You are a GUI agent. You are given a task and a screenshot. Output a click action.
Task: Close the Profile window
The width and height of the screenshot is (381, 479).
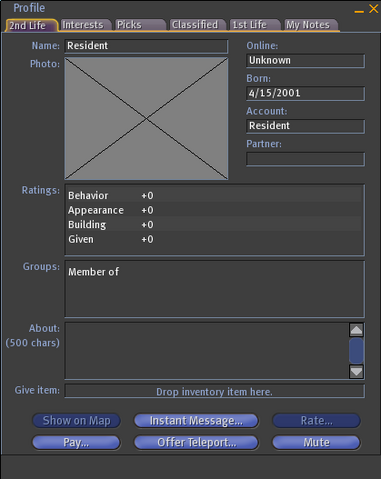pos(374,9)
